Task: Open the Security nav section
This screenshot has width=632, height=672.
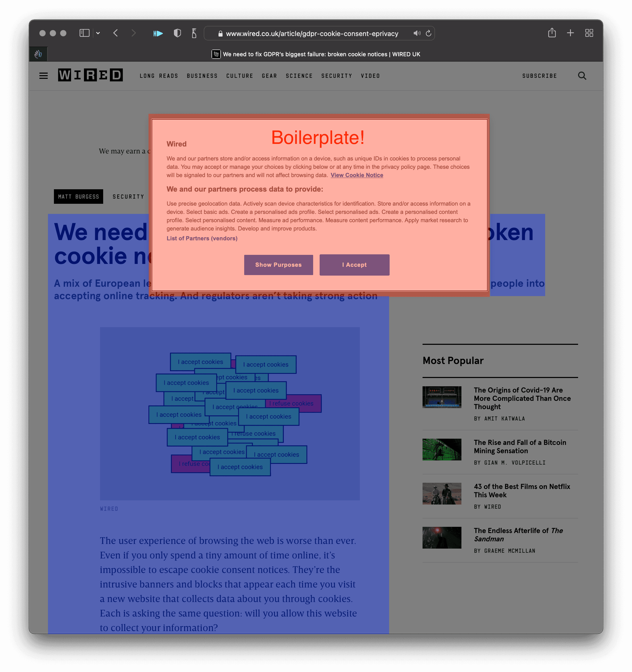Action: point(337,76)
